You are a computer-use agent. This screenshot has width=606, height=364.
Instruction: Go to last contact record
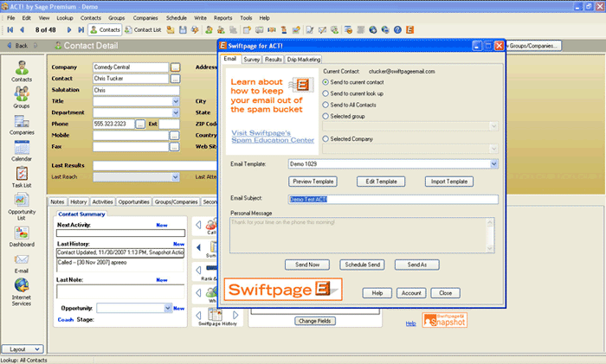tap(81, 29)
